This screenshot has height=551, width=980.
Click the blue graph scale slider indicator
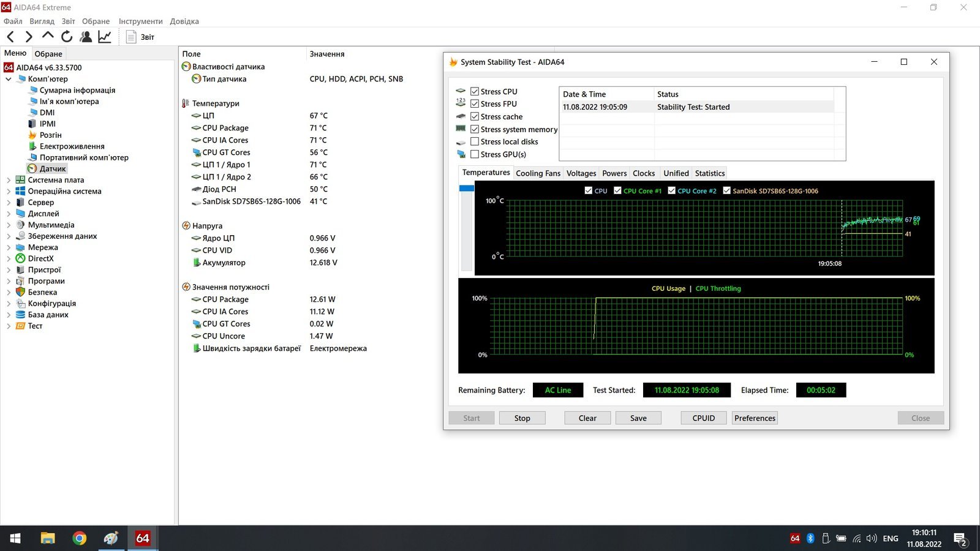click(x=467, y=189)
